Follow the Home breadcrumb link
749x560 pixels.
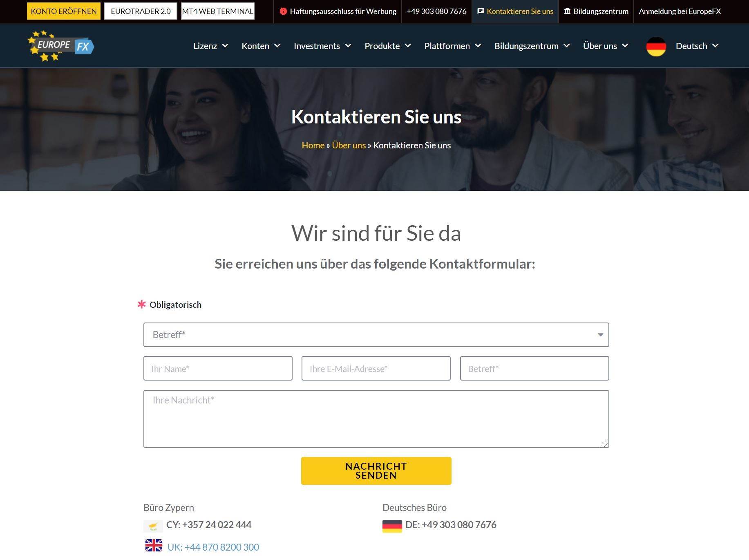(313, 146)
